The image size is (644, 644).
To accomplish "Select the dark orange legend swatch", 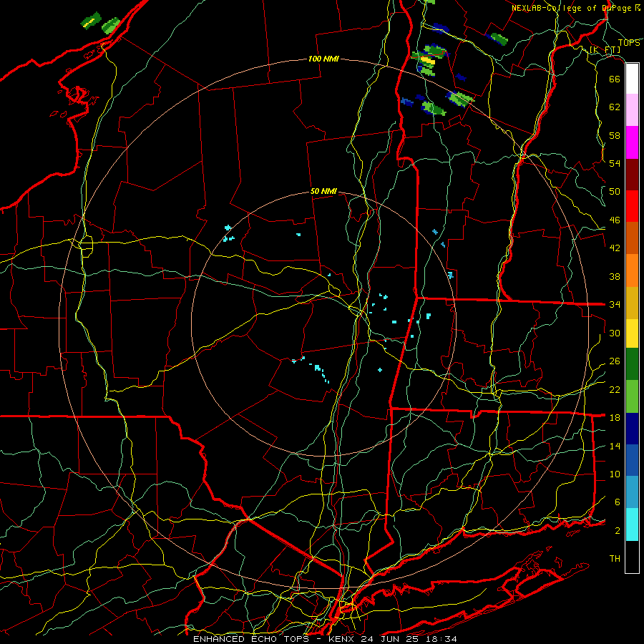I will click(632, 238).
